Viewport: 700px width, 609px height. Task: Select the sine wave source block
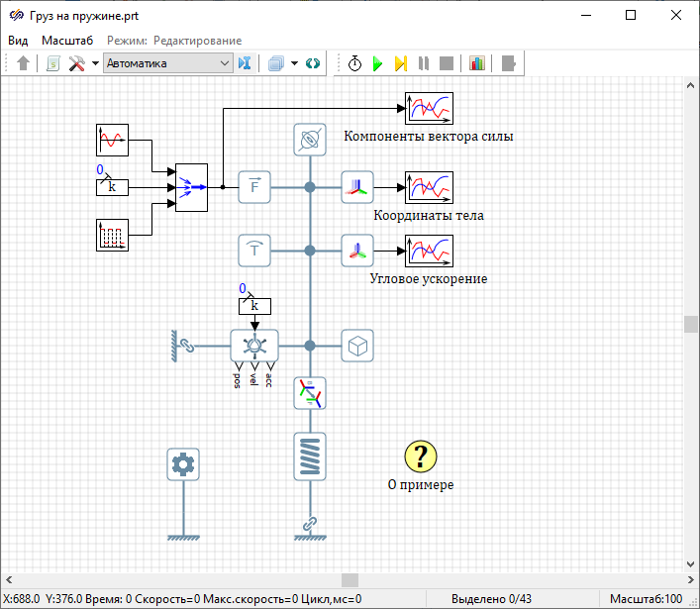pos(112,140)
